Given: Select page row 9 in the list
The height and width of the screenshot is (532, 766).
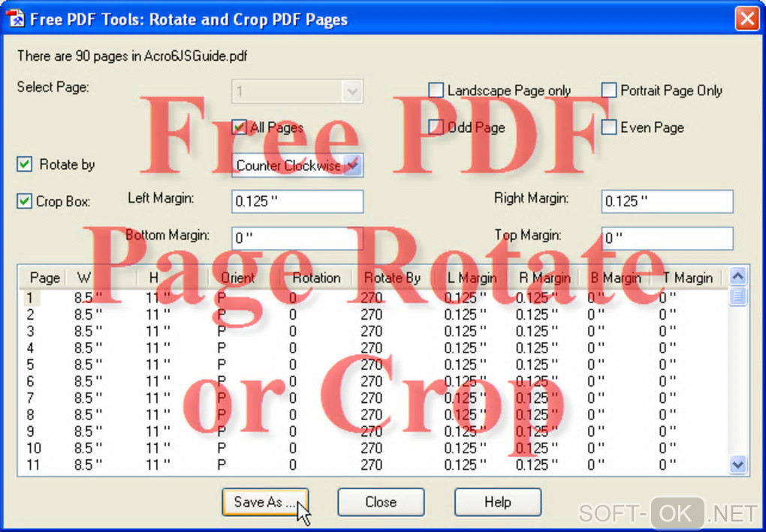Looking at the screenshot, I should (374, 431).
